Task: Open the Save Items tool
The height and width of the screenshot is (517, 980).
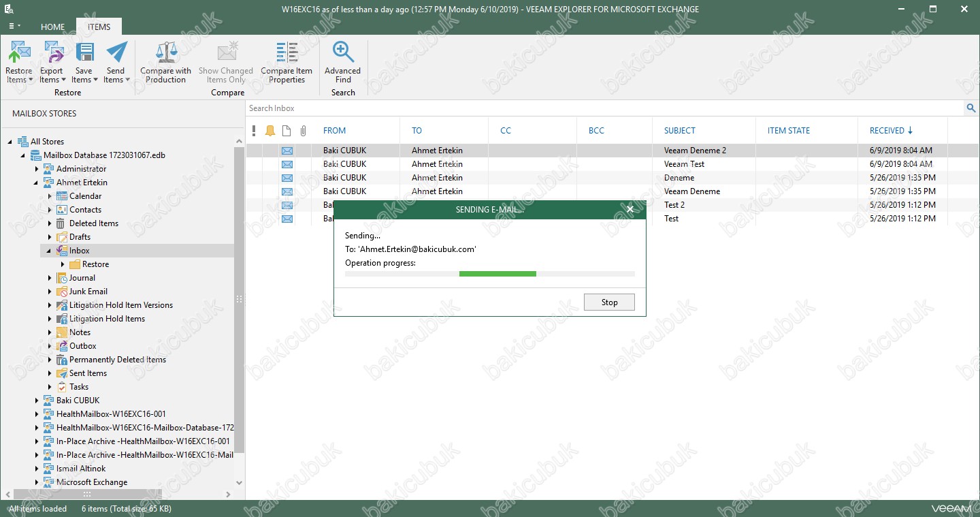Action: coord(84,62)
